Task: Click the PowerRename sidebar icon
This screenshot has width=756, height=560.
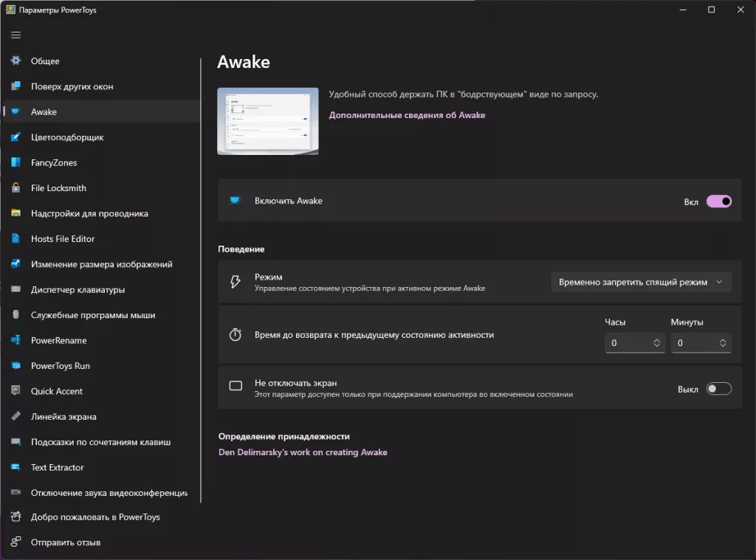Action: pos(16,341)
